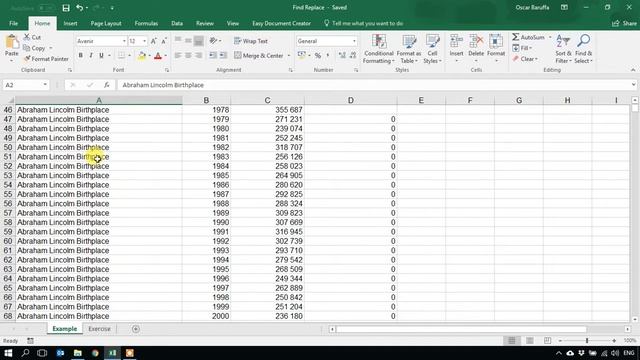Switch to the Review tab
The width and height of the screenshot is (640, 360).
pos(204,23)
